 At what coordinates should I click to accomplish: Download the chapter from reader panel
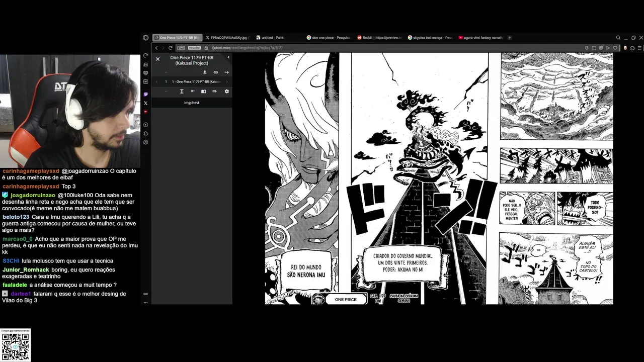(x=205, y=72)
